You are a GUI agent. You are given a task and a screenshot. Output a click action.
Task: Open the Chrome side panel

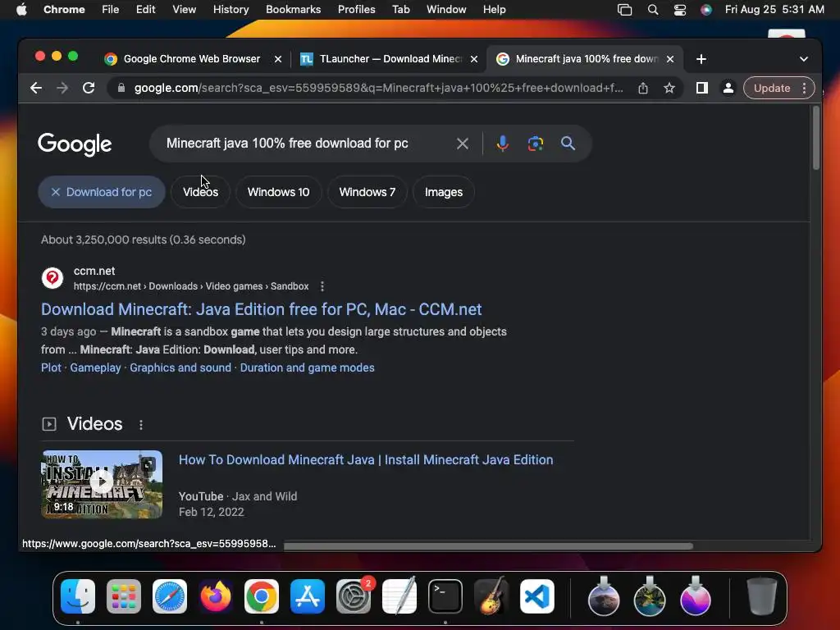tap(702, 88)
